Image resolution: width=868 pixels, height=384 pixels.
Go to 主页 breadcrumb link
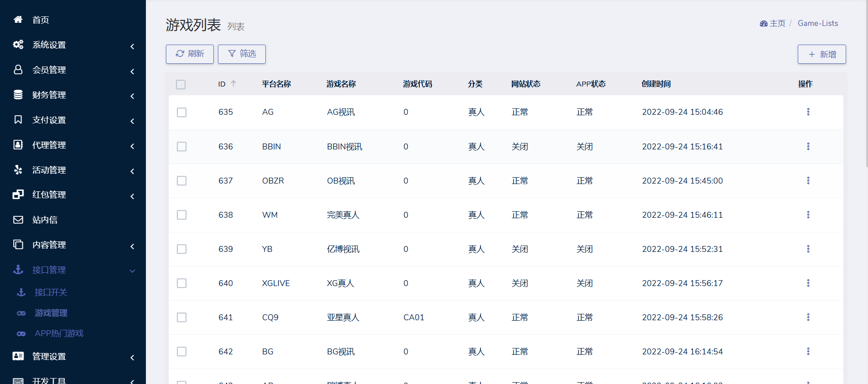773,23
